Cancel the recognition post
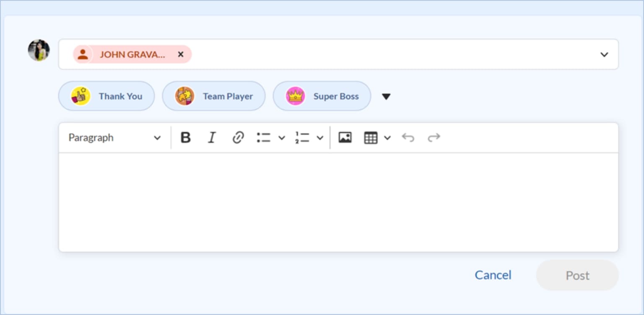This screenshot has height=315, width=644. 493,275
